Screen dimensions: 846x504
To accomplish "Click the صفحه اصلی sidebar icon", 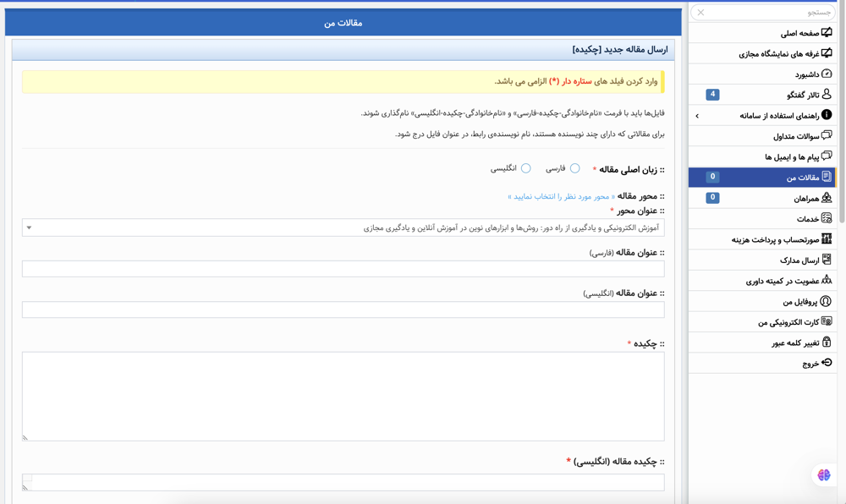I will tap(826, 32).
